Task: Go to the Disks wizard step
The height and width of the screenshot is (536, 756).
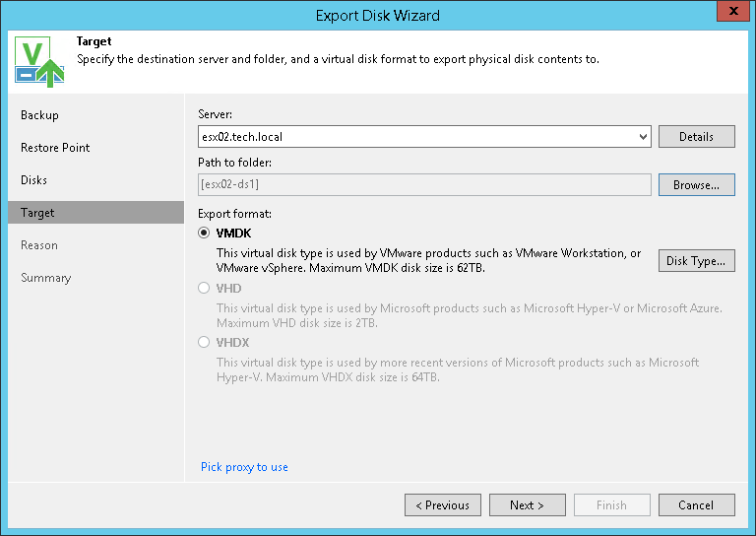Action: point(33,180)
